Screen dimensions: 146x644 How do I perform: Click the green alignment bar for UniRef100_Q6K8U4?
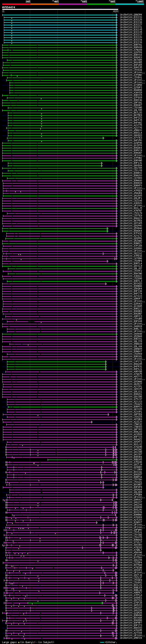55,165
